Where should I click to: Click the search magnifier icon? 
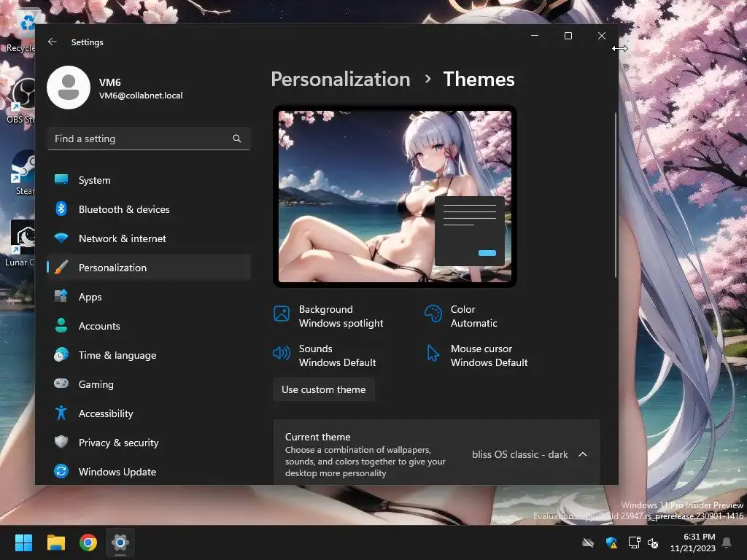click(x=237, y=139)
